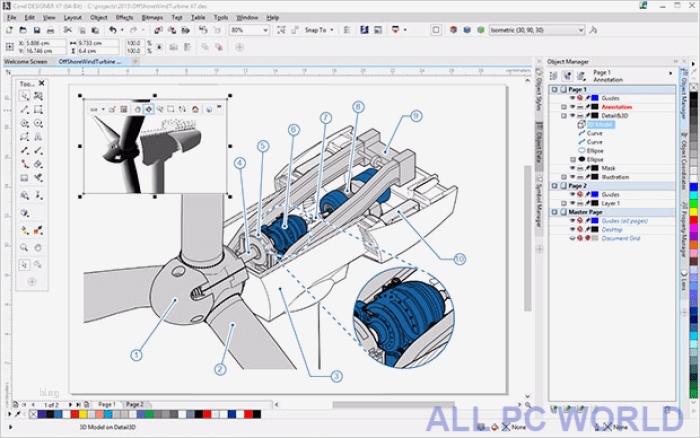Open the Bitmaps menu
Viewport: 700px width, 438px height.
click(x=152, y=17)
